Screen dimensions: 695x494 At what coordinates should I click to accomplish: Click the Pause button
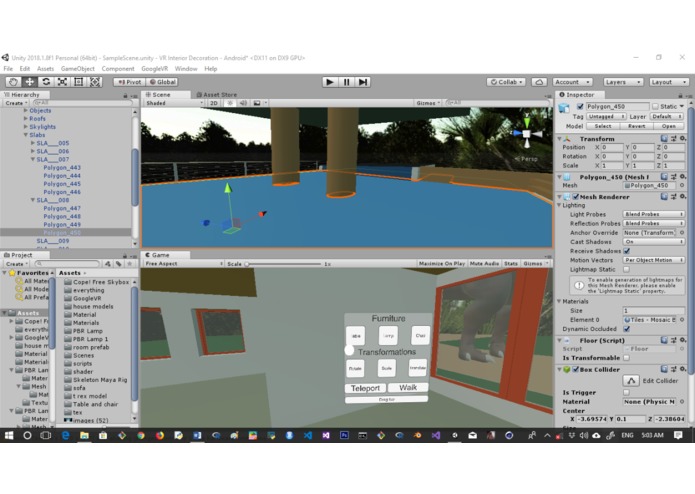(x=346, y=82)
